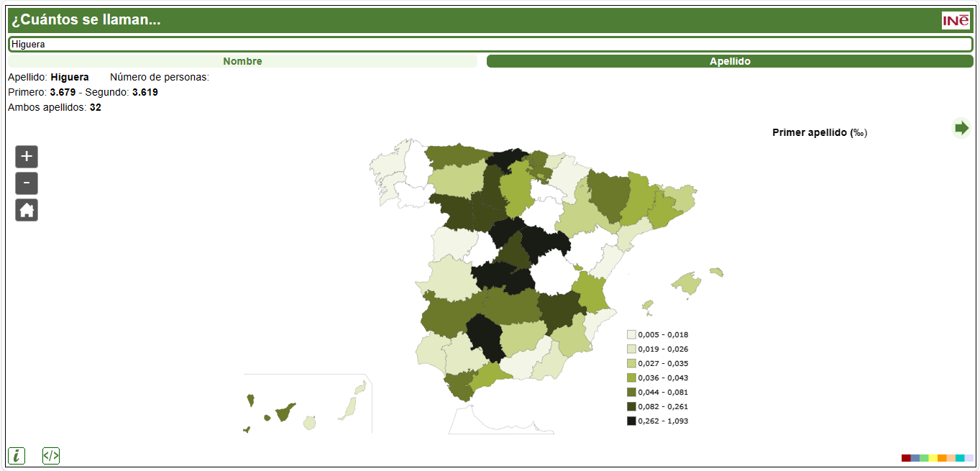Go to next map with green arrow
The image size is (980, 471).
961,128
